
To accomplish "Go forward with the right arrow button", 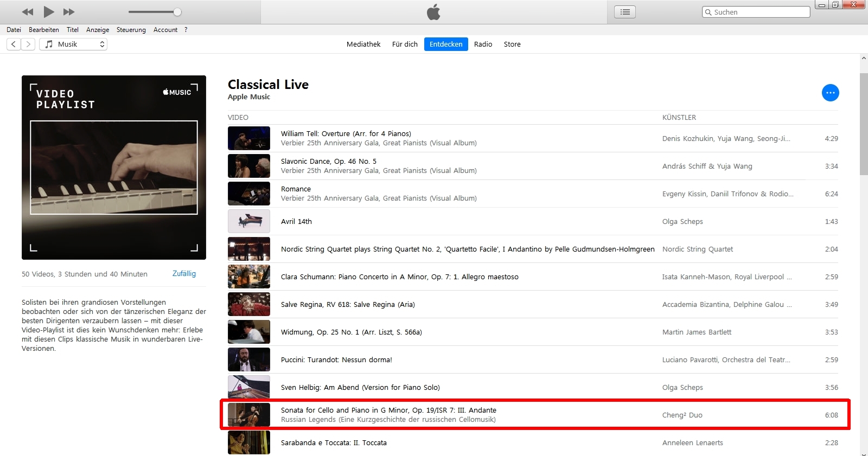I will tap(28, 44).
